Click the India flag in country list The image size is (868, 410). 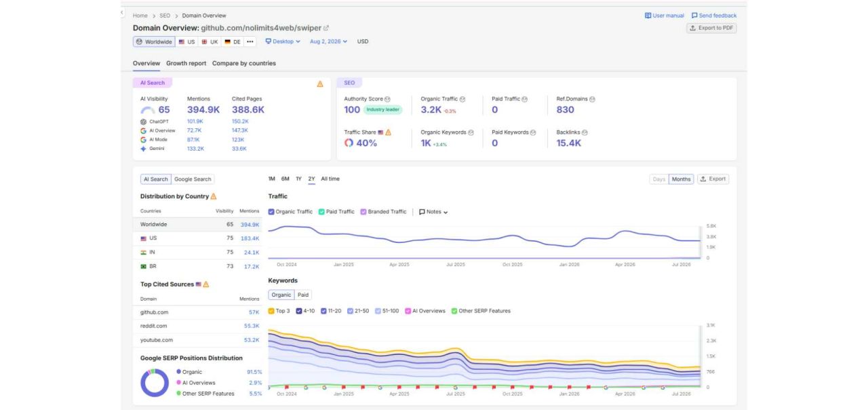pyautogui.click(x=144, y=253)
